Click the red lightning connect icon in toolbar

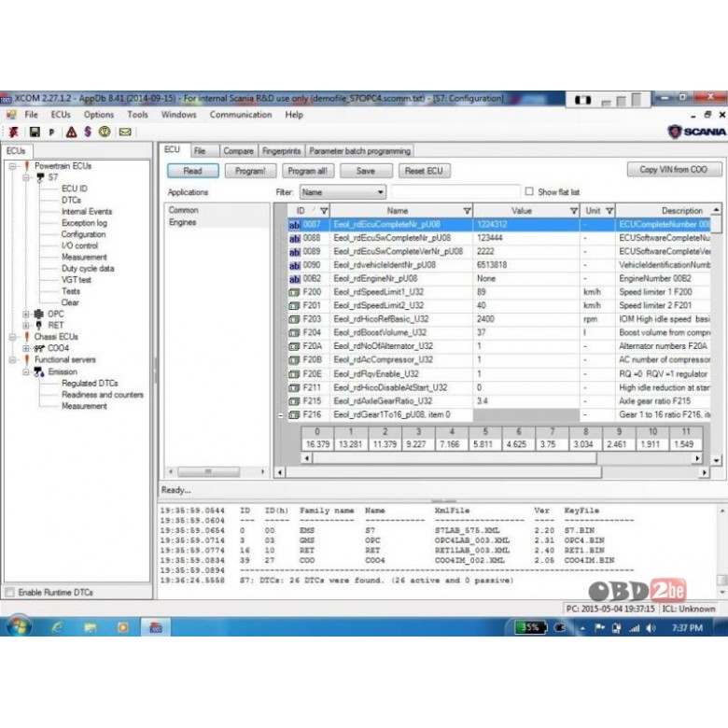click(x=13, y=133)
